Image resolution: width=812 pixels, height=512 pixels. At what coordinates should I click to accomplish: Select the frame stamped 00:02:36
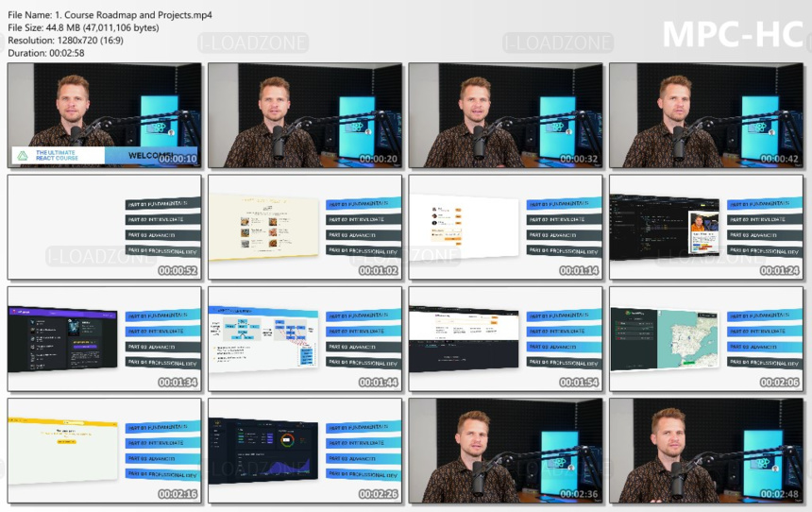click(505, 451)
